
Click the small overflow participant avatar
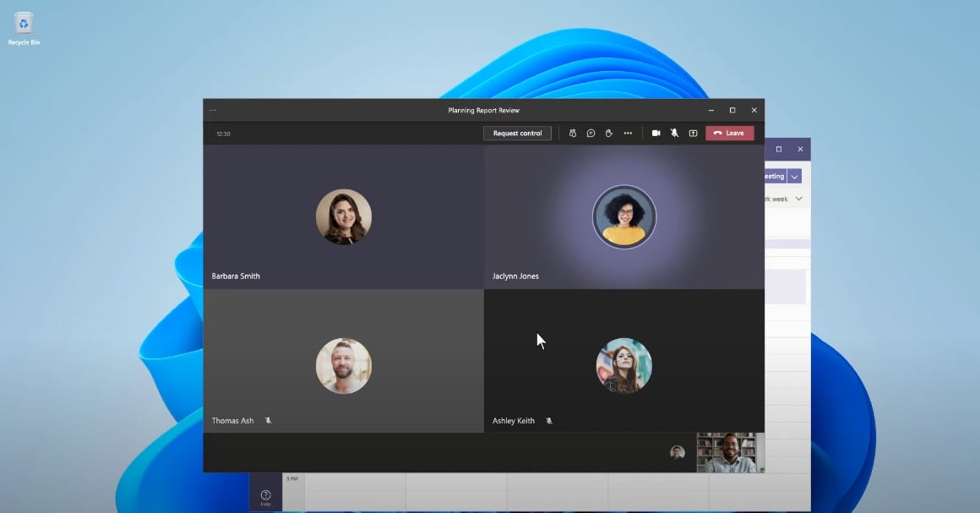(x=677, y=452)
